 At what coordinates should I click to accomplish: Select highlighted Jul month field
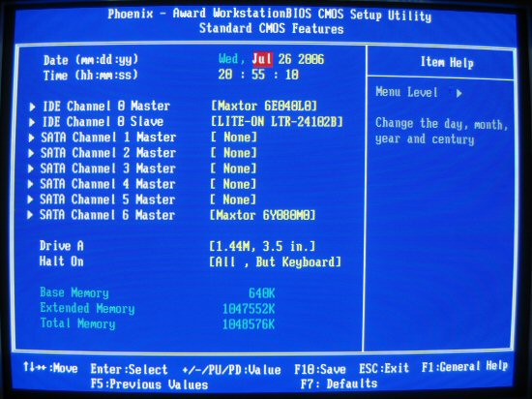[x=262, y=59]
